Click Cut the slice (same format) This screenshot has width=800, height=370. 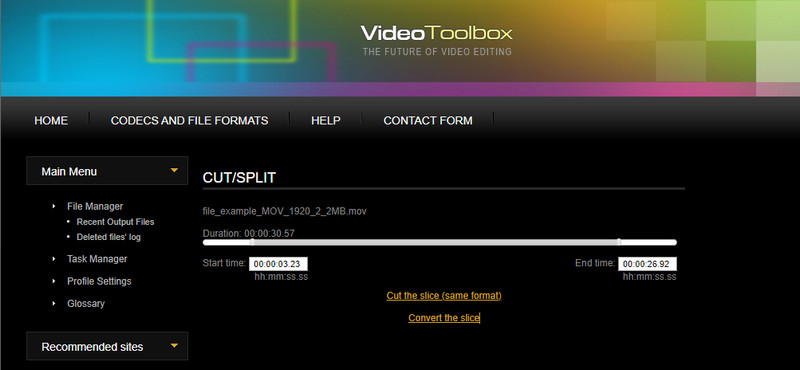444,296
